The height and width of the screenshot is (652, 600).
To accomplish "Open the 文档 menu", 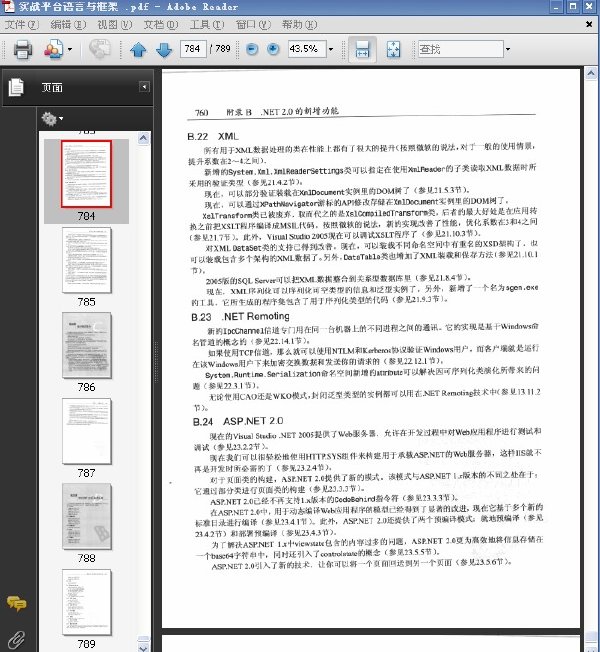I will (x=160, y=25).
